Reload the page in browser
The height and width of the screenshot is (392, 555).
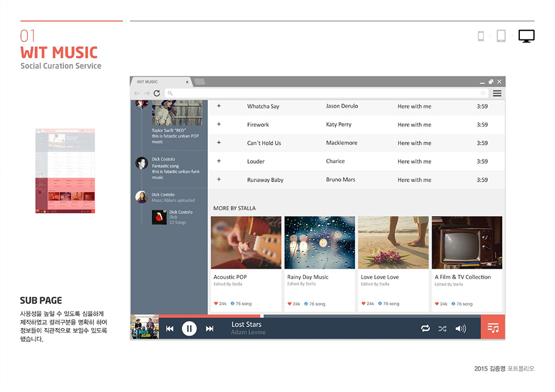coord(157,93)
